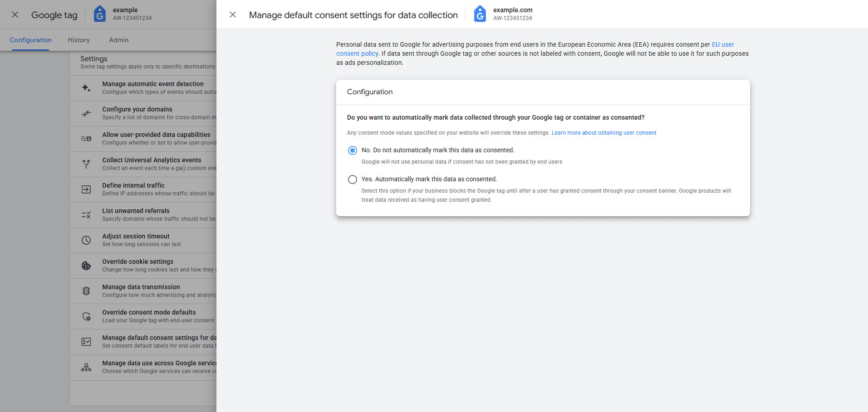
Task: Click the Define internal traffic arrow icon
Action: [86, 189]
